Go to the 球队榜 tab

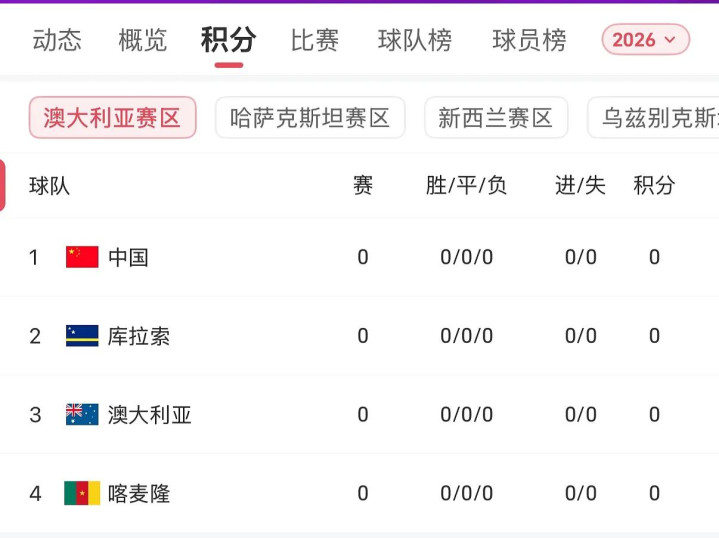[415, 40]
